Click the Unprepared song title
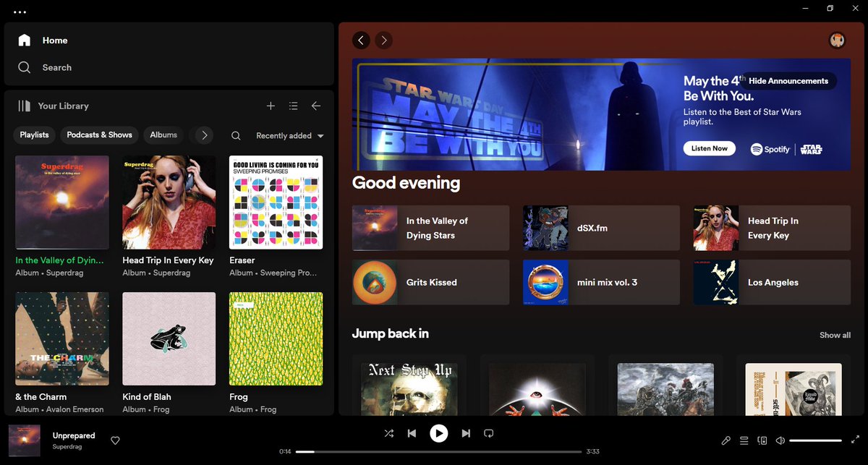The image size is (868, 465). (x=74, y=435)
